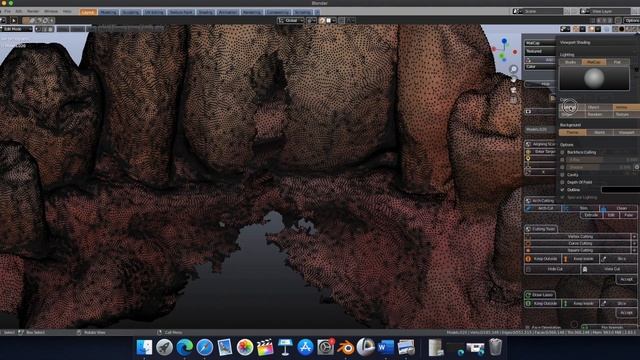
Task: Select vertex select mode icon
Action: [x=38, y=29]
